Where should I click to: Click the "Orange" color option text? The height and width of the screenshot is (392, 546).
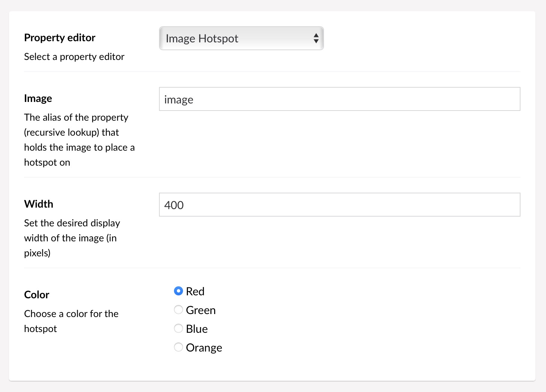pos(204,348)
